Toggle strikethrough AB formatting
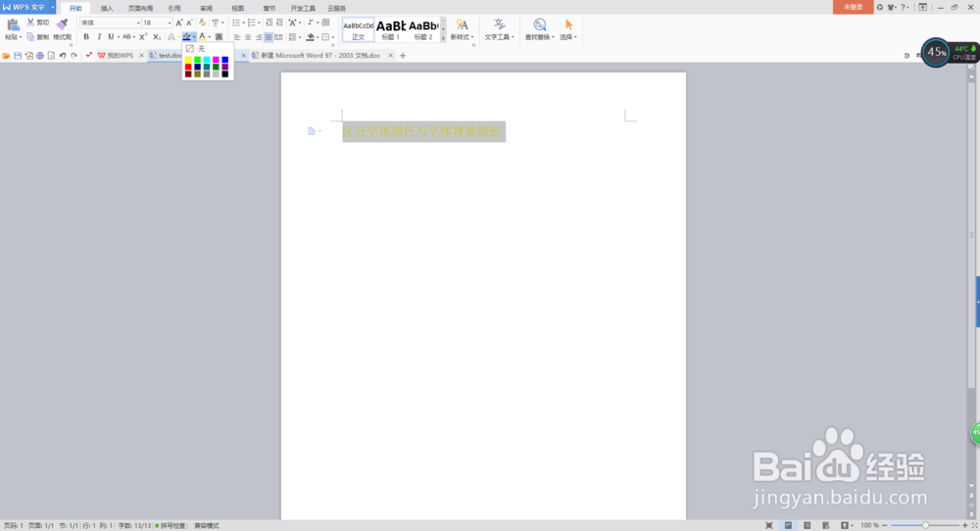This screenshot has height=531, width=980. (x=126, y=37)
